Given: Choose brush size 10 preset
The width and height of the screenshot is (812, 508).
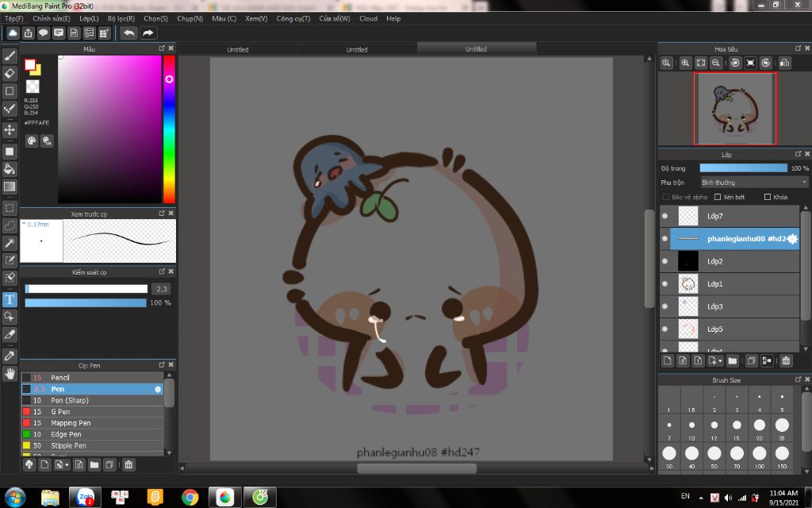Looking at the screenshot, I should tap(691, 428).
